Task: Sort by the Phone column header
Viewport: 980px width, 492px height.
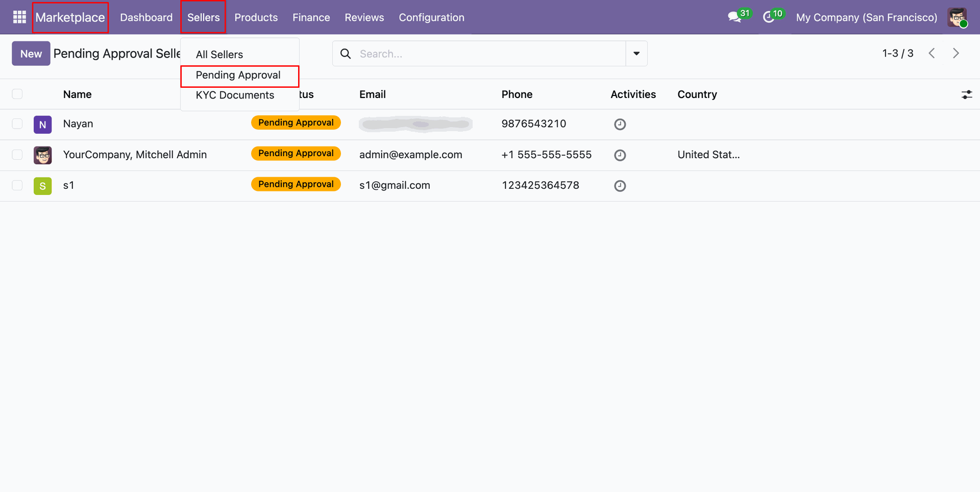Action: click(x=517, y=94)
